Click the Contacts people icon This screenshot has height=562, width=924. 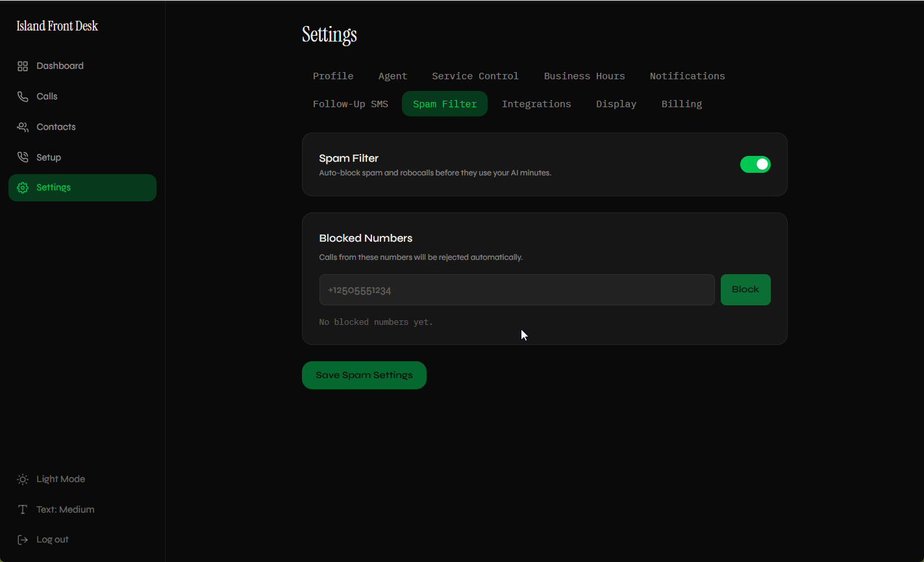click(22, 127)
